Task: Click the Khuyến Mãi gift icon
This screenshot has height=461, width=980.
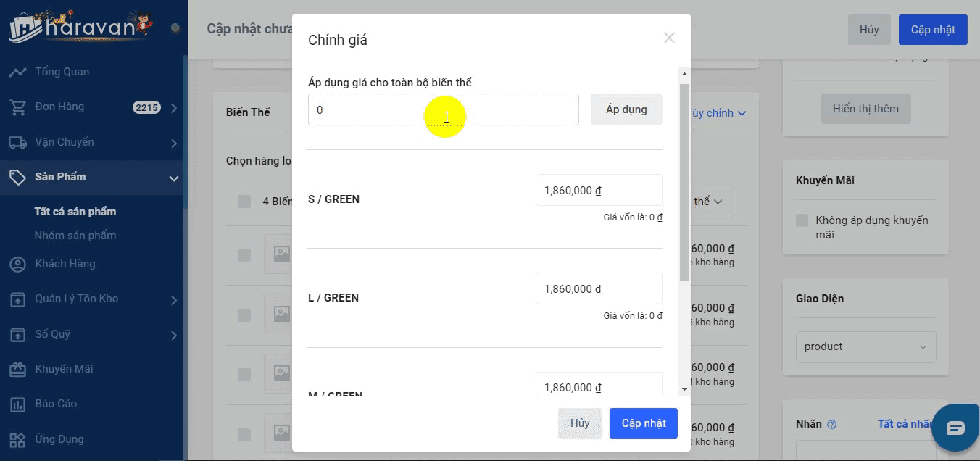Action: [17, 370]
